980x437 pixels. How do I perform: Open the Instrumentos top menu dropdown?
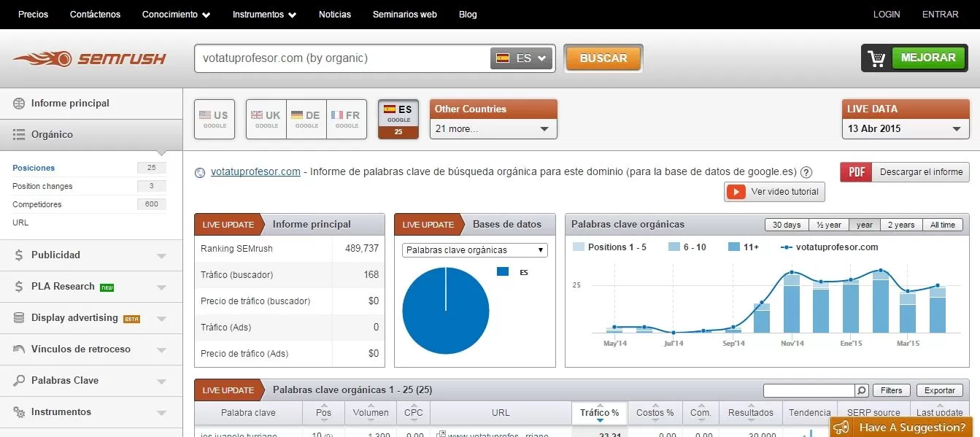tap(265, 15)
